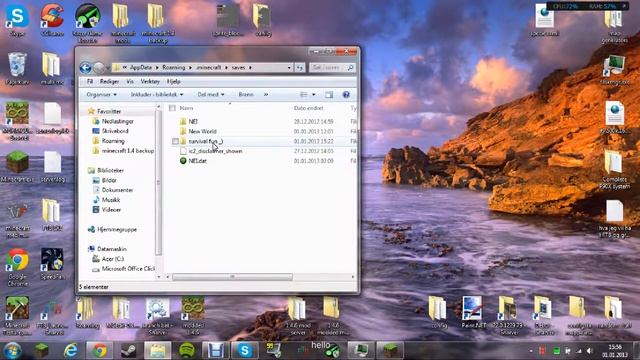
Task: Open Google Chrome from taskbar
Action: tap(99, 350)
